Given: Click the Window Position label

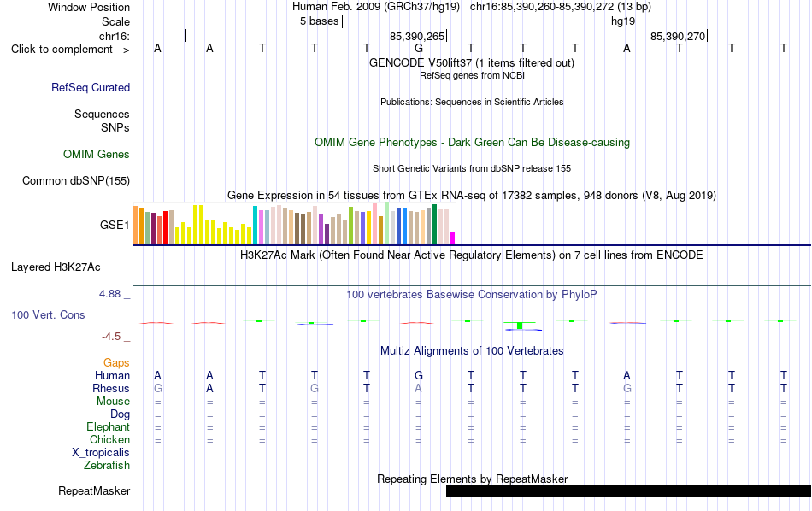Looking at the screenshot, I should click(89, 7).
